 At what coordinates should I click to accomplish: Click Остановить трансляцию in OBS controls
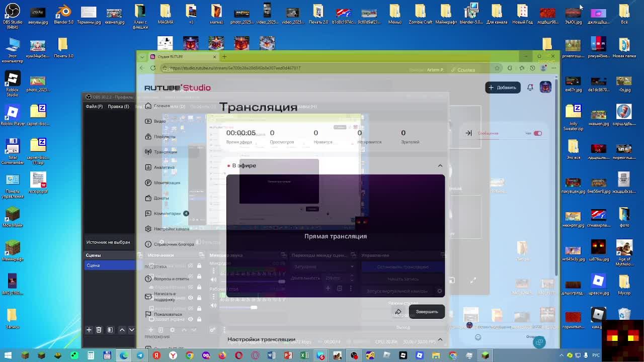403,266
